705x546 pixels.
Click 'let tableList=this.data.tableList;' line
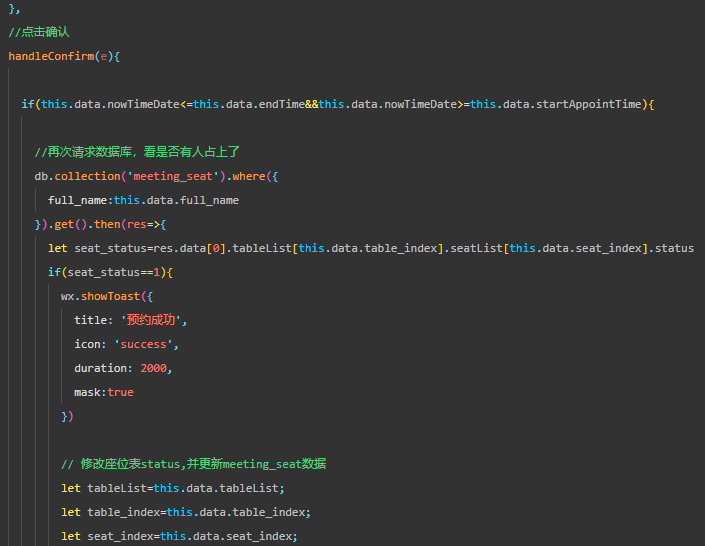tap(173, 488)
